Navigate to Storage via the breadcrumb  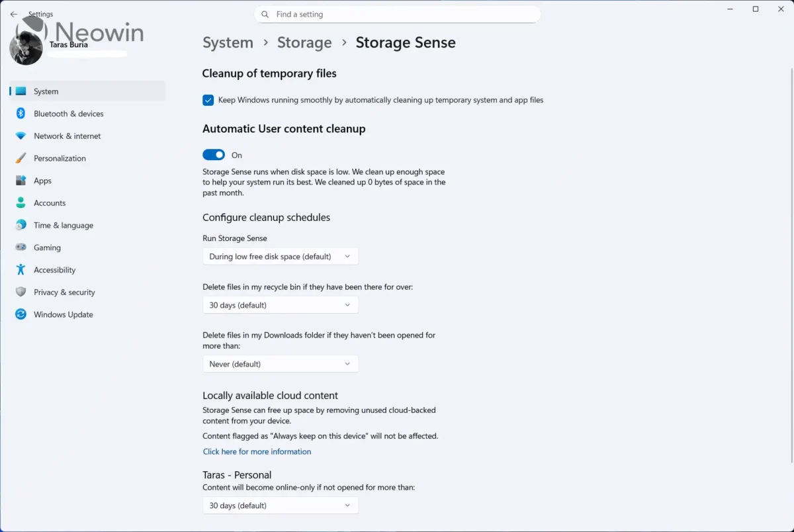[304, 42]
